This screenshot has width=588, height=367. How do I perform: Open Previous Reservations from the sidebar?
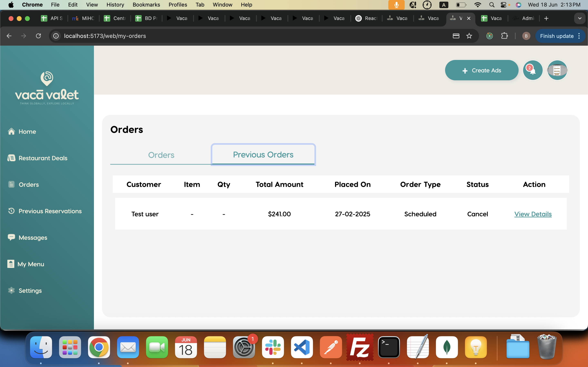point(50,211)
